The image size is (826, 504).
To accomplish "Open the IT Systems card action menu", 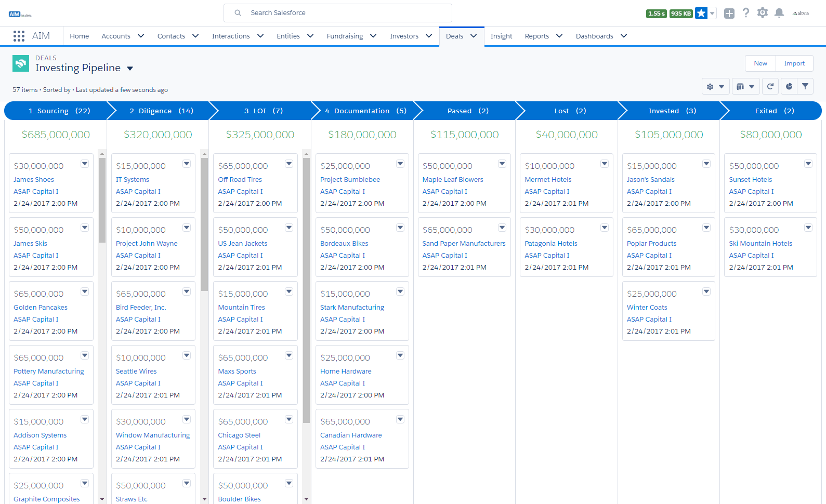I will coord(187,164).
